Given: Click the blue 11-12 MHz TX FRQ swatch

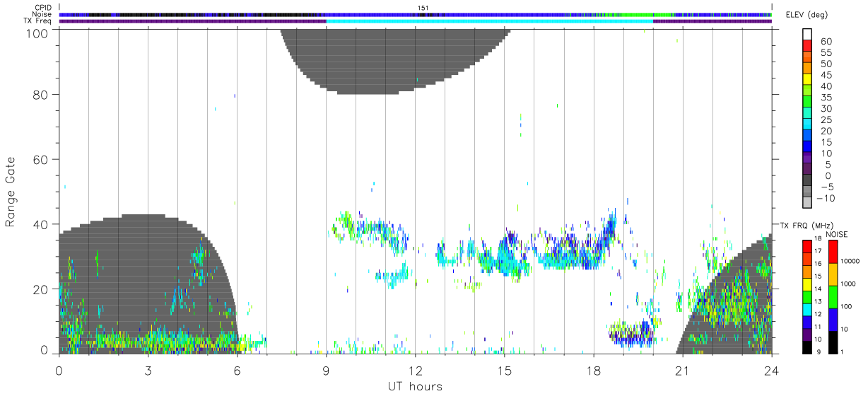Looking at the screenshot, I should 807,322.
